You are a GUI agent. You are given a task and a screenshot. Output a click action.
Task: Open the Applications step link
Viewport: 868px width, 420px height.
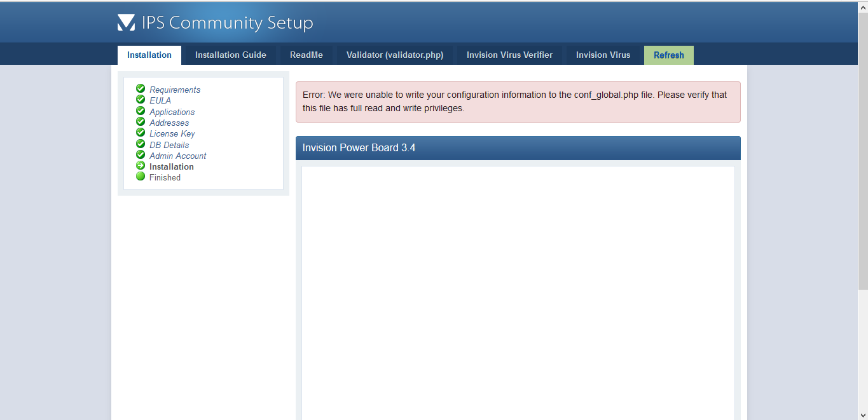tap(172, 112)
